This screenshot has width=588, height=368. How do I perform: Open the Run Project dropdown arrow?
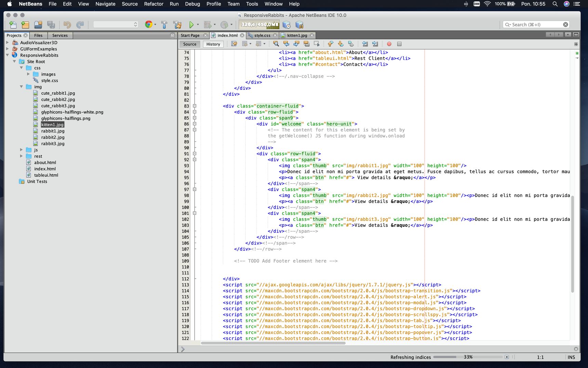198,25
